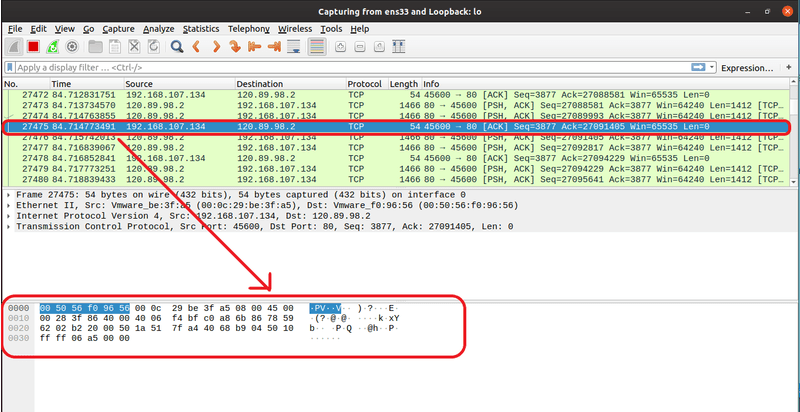The image size is (800, 412).
Task: Open capture options gear icon
Action: [x=71, y=47]
